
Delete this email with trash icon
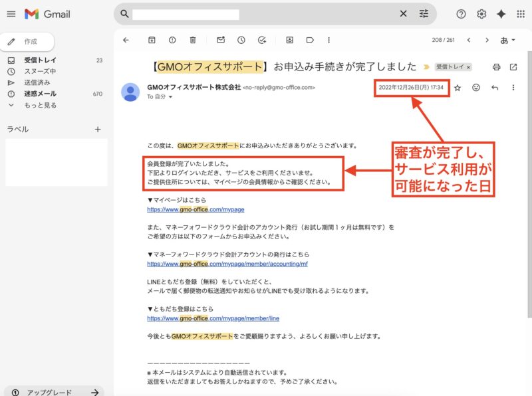tap(193, 40)
